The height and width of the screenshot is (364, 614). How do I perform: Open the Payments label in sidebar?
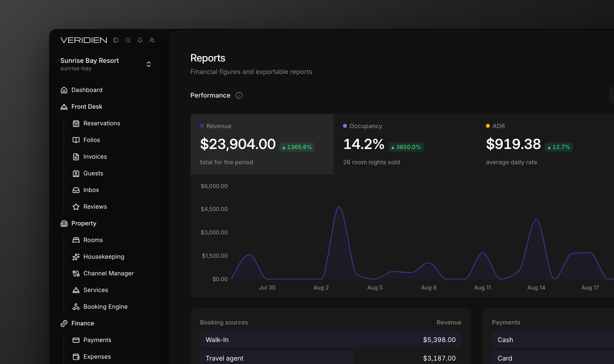(x=97, y=340)
